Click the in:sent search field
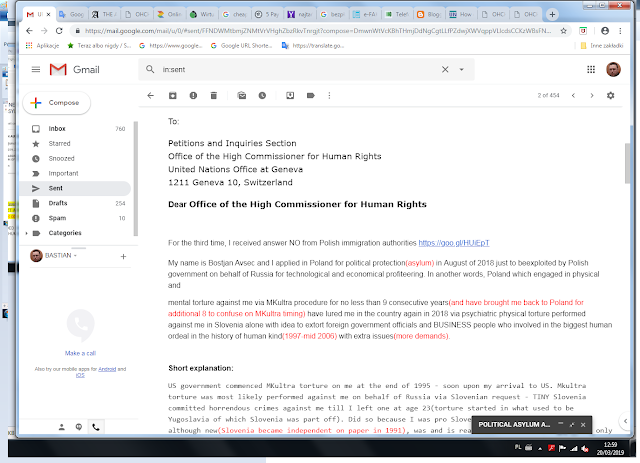 [298, 69]
